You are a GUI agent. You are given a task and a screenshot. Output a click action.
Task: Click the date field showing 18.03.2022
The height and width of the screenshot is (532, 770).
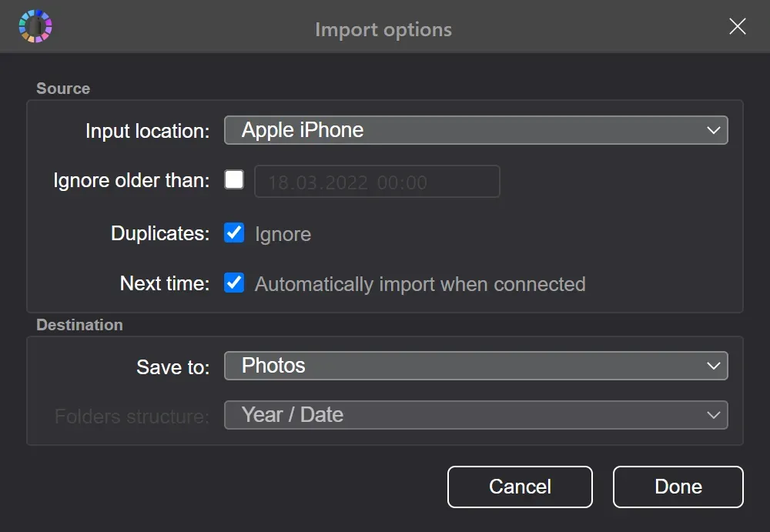point(377,182)
